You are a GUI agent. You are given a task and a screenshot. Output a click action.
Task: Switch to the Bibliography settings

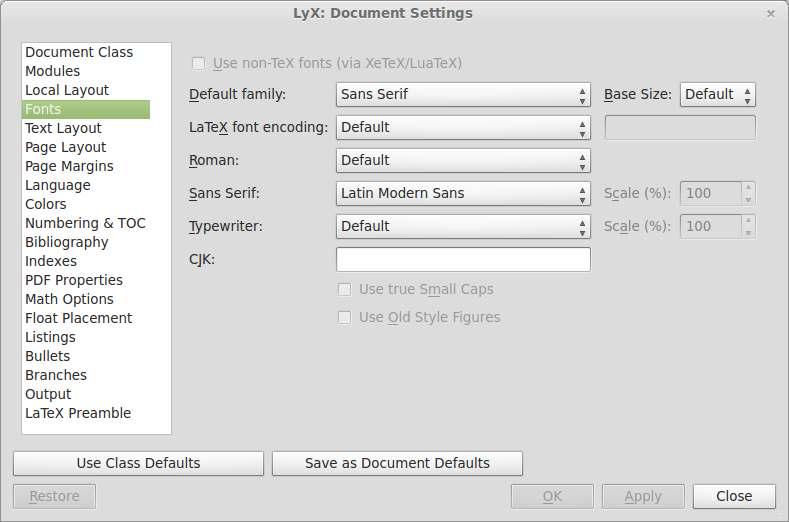(67, 242)
